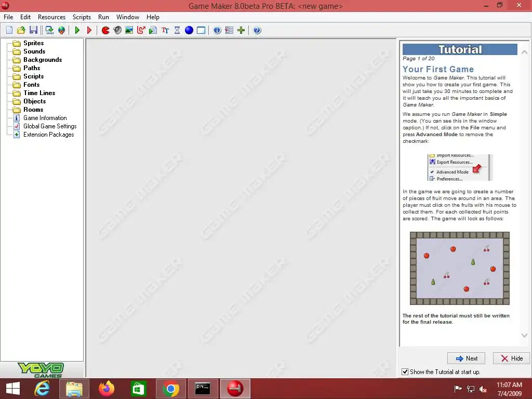
Task: Click the fruit game preview image
Action: (x=460, y=269)
